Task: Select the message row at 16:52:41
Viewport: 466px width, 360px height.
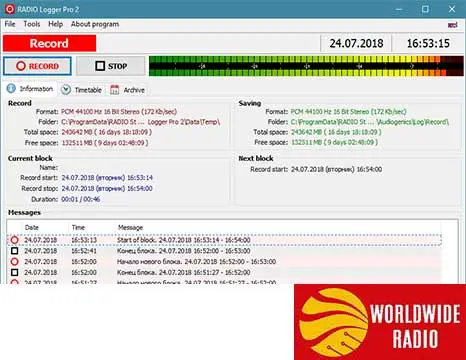Action: point(224,251)
